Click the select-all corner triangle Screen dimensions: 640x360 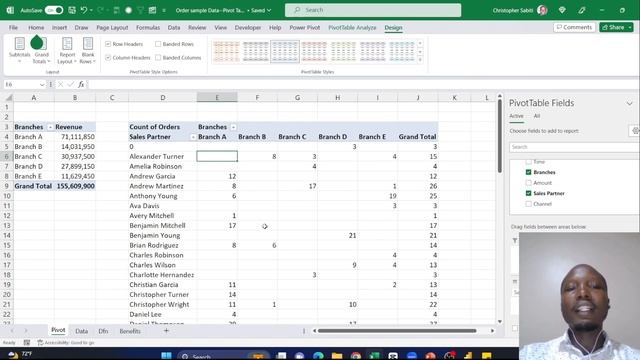8,98
